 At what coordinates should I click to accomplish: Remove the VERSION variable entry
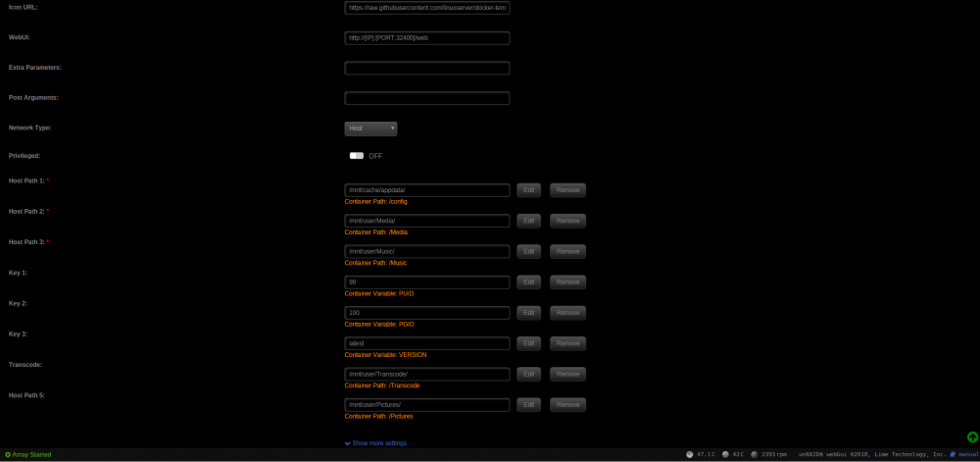click(567, 343)
